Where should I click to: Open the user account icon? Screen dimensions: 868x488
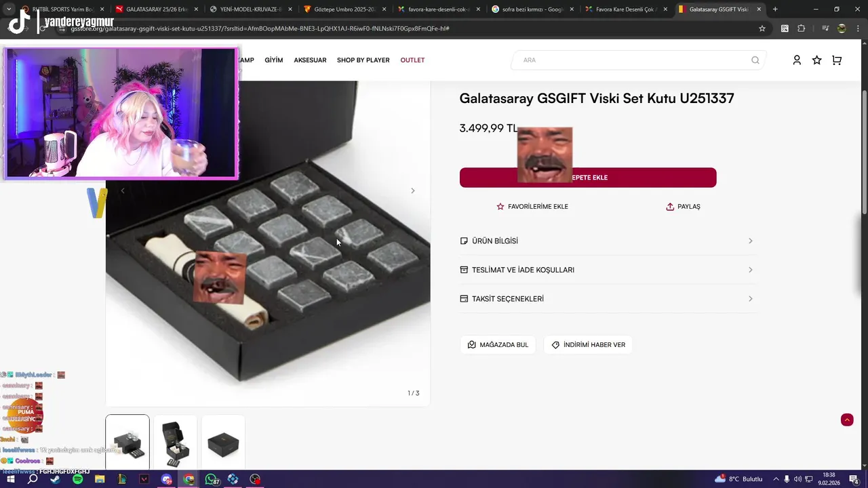click(797, 60)
